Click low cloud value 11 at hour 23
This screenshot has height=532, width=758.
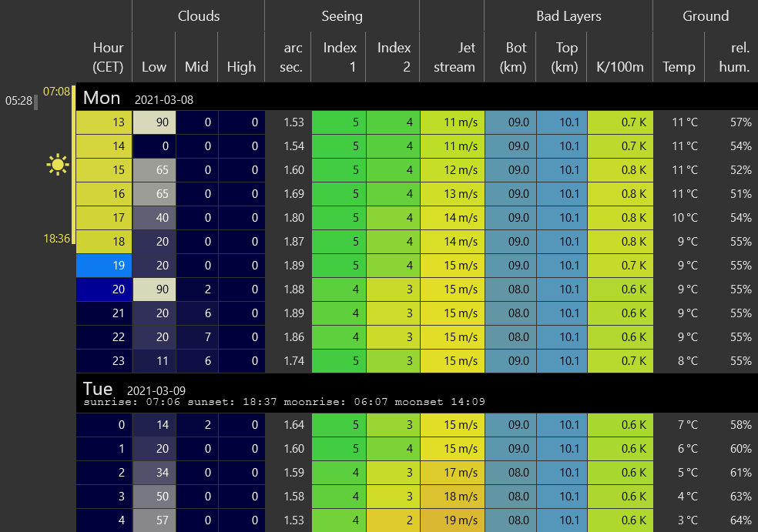point(154,360)
